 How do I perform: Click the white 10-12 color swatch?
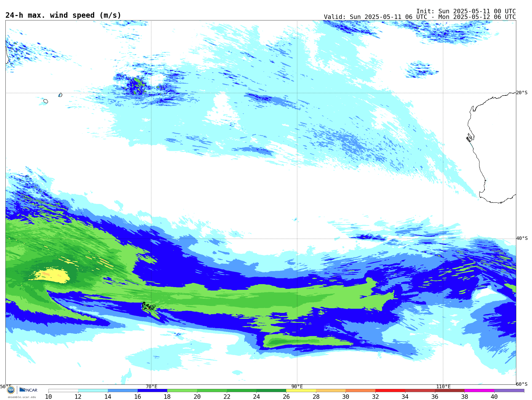(x=63, y=391)
